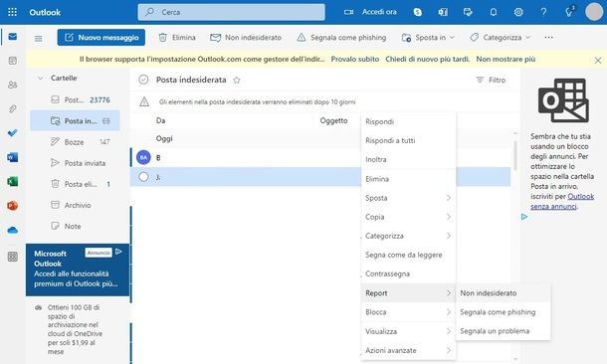This screenshot has width=607, height=364.
Task: Open the Filtro filter menu
Action: 491,81
